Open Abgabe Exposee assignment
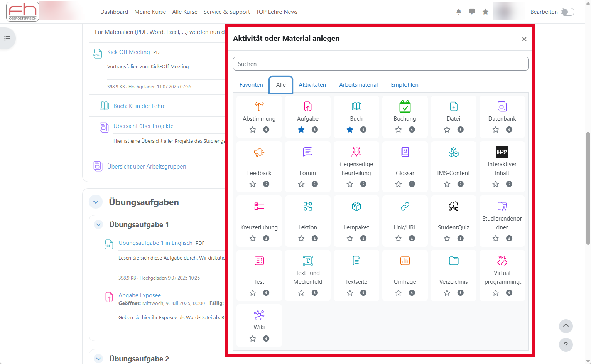This screenshot has width=591, height=364. (140, 295)
